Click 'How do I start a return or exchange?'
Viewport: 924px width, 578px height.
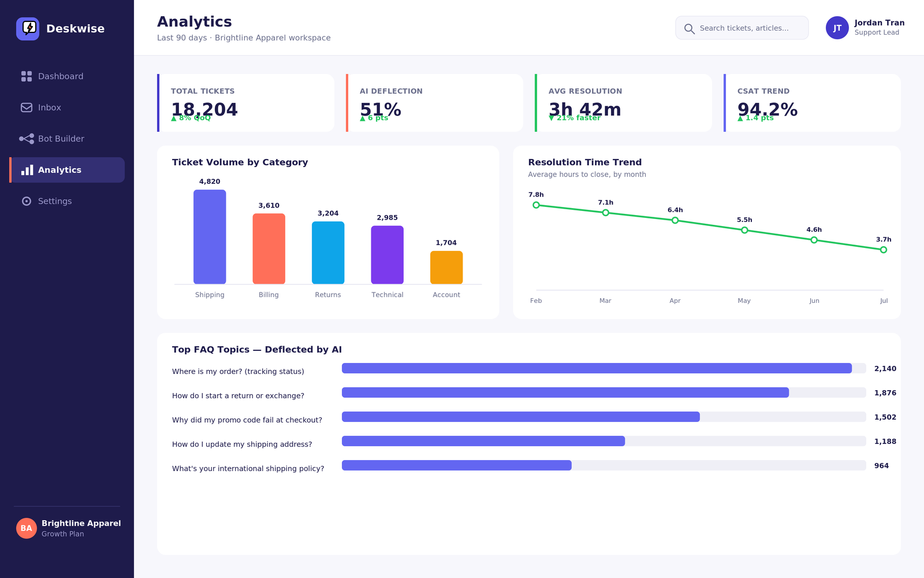(238, 396)
